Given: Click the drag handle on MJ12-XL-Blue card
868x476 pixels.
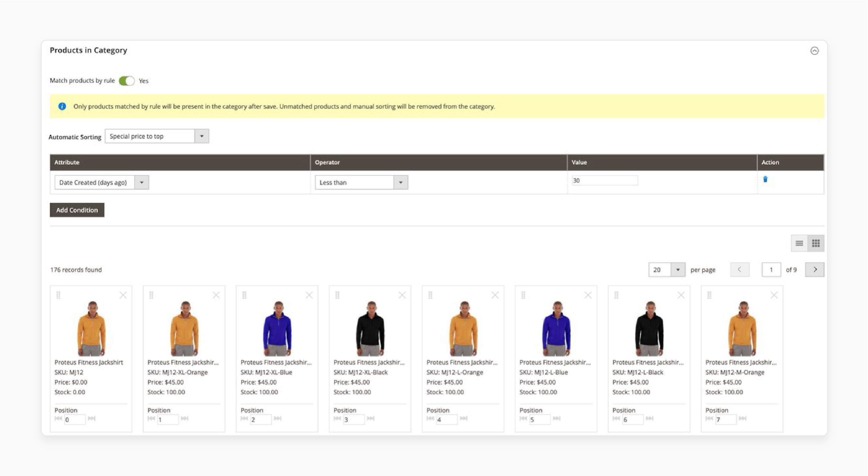Looking at the screenshot, I should 244,295.
